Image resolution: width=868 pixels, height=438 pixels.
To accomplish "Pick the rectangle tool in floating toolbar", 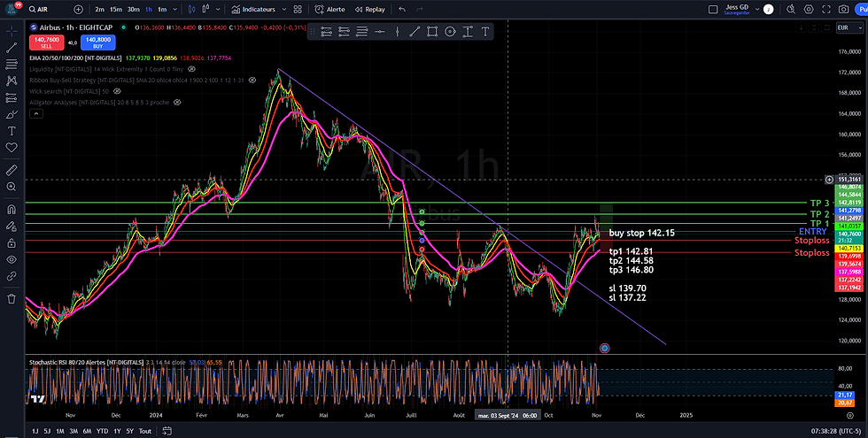I will [x=432, y=32].
